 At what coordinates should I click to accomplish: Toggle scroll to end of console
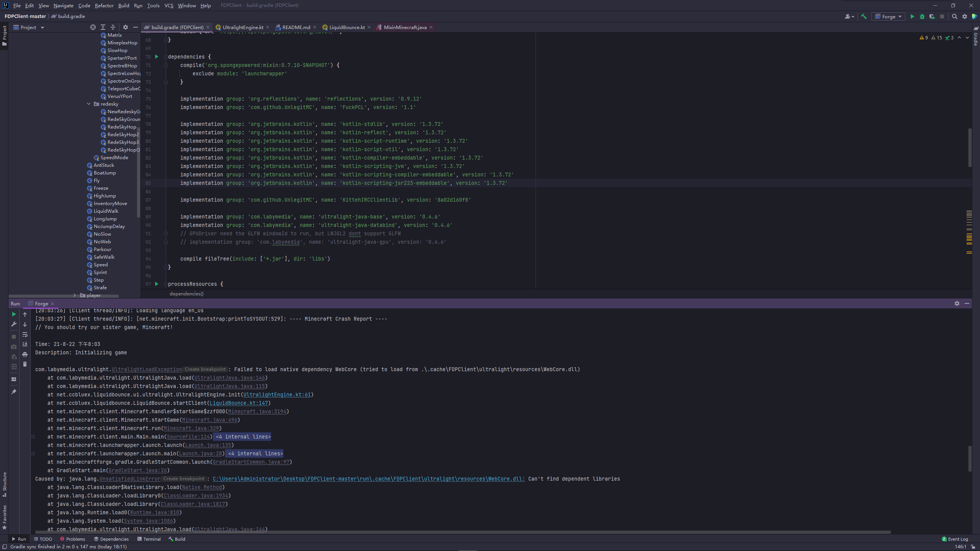(25, 344)
